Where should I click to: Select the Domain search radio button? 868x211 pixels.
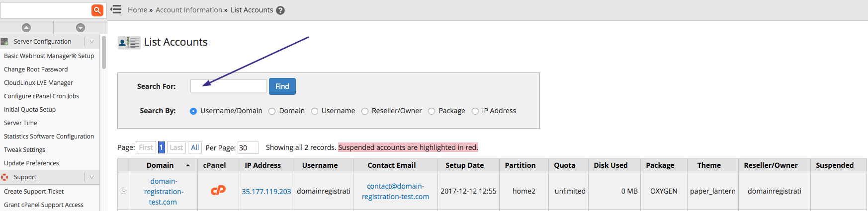(272, 111)
